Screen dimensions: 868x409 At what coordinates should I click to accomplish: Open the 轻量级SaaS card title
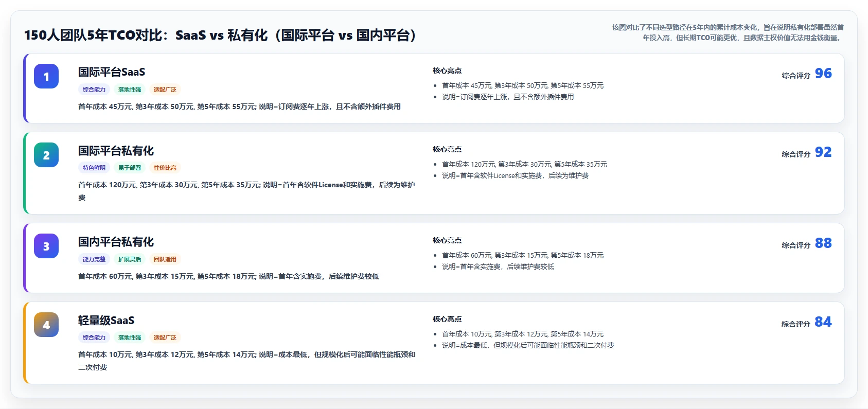coord(106,321)
